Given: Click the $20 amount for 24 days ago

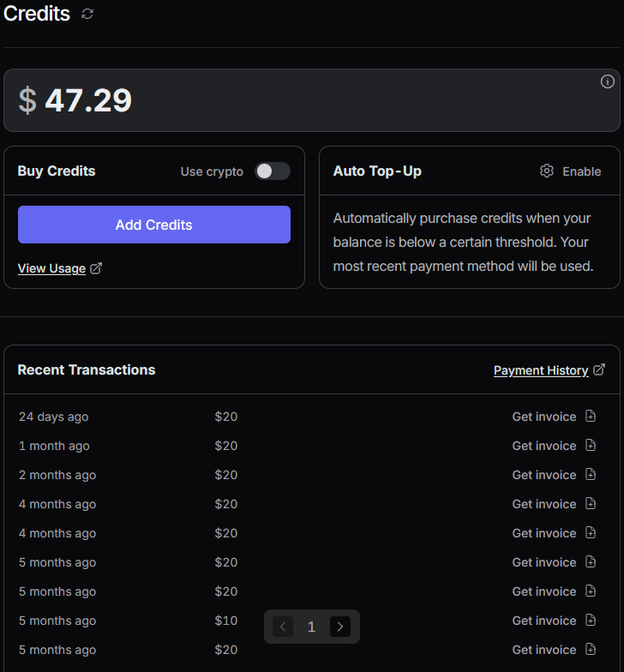Looking at the screenshot, I should point(226,417).
